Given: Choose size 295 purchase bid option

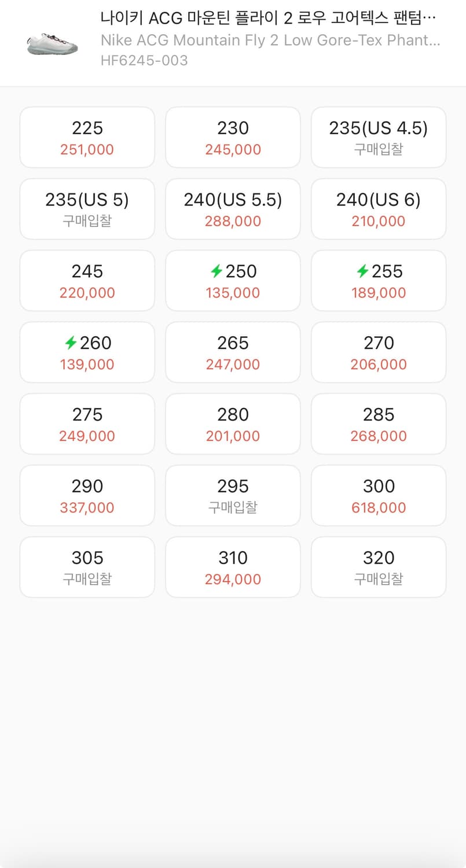Looking at the screenshot, I should click(x=233, y=496).
